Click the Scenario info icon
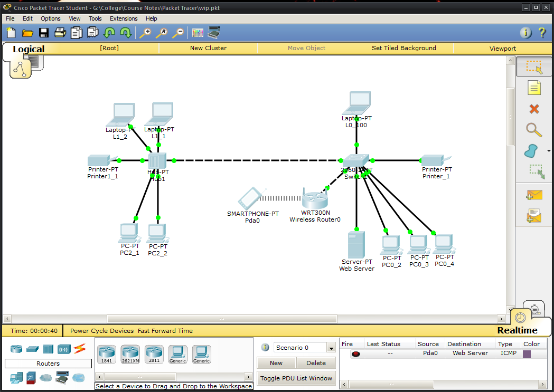Viewport: 554px width, 392px height. pos(265,348)
